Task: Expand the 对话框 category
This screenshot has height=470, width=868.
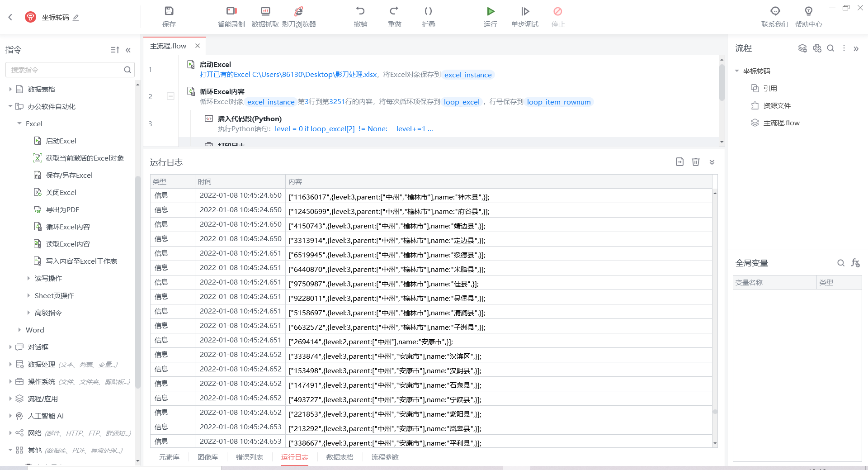Action: tap(10, 347)
